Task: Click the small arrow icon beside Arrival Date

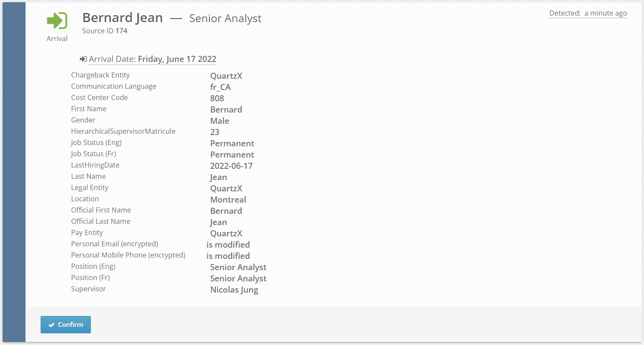Action: click(x=83, y=59)
